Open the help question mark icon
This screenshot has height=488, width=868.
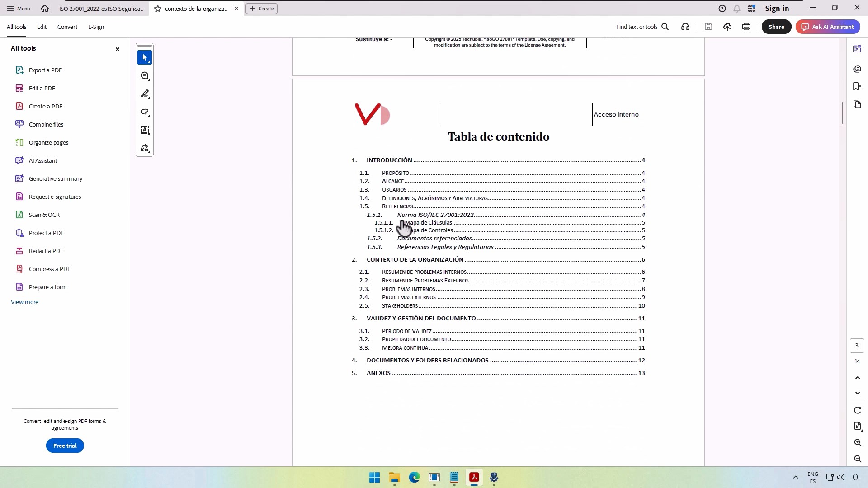pyautogui.click(x=722, y=9)
